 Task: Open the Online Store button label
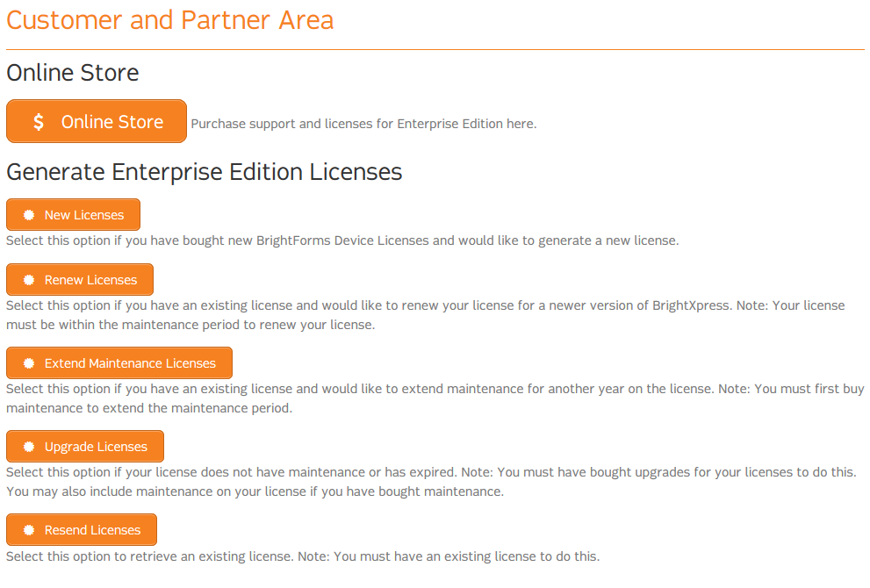click(x=112, y=122)
